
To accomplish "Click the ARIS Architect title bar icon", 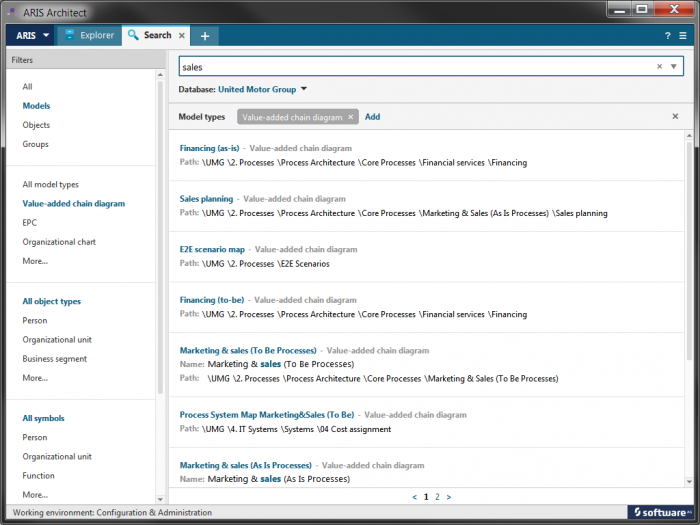I will click(14, 12).
